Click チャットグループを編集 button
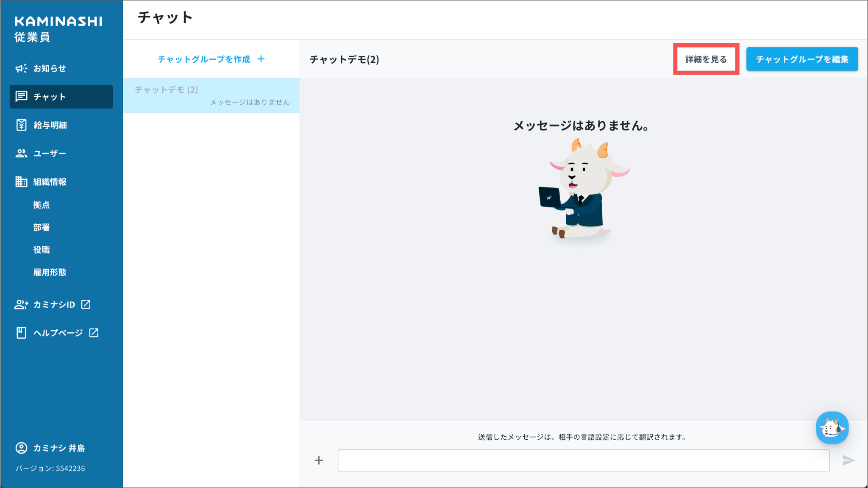This screenshot has height=488, width=868. pyautogui.click(x=802, y=59)
